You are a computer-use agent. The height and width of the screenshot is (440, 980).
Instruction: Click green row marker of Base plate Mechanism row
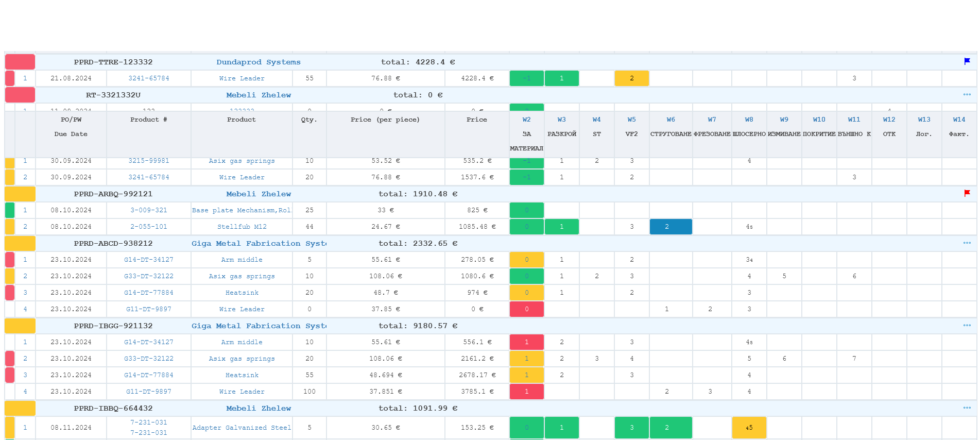point(10,210)
